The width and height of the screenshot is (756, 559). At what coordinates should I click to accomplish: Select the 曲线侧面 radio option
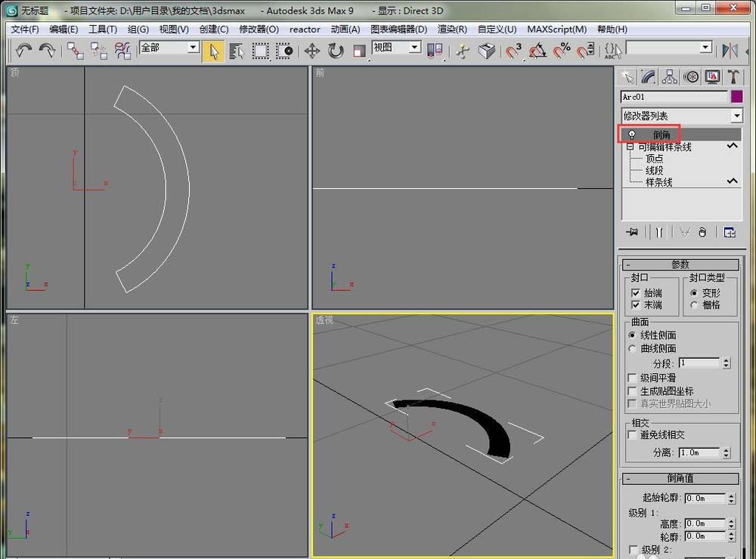(632, 348)
